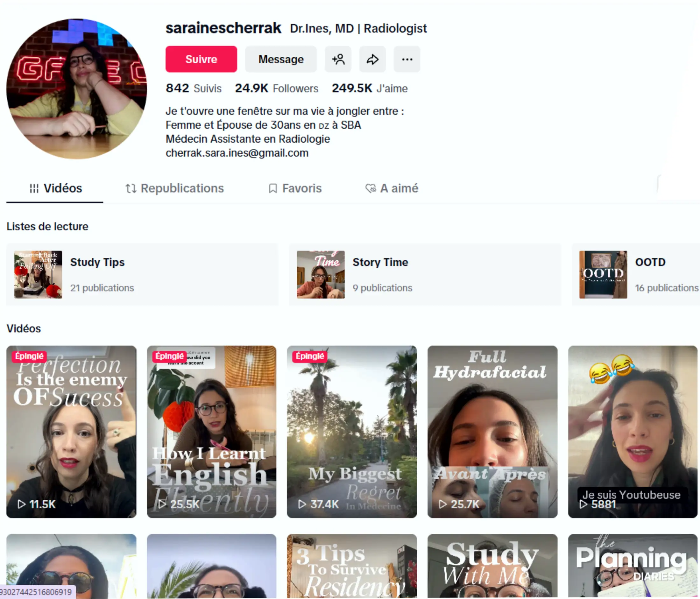Image resolution: width=700 pixels, height=599 pixels.
Task: Click the profile avatar picture
Action: point(77,89)
